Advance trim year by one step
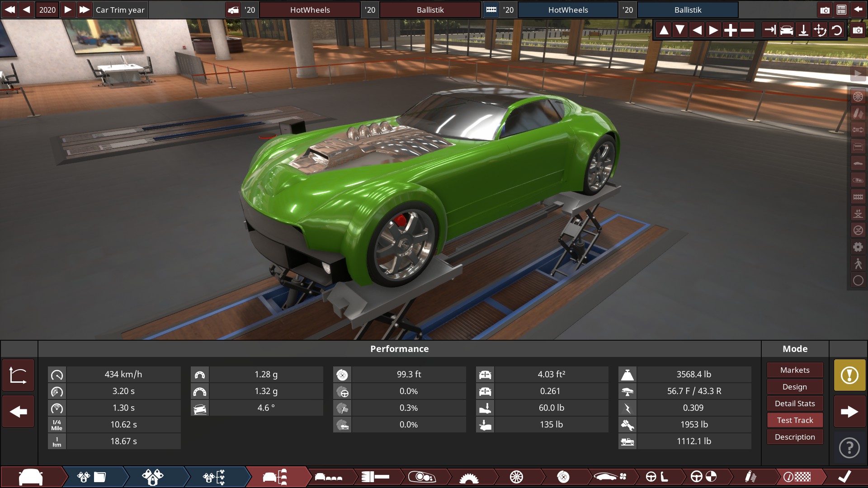The image size is (868, 488). [x=68, y=9]
